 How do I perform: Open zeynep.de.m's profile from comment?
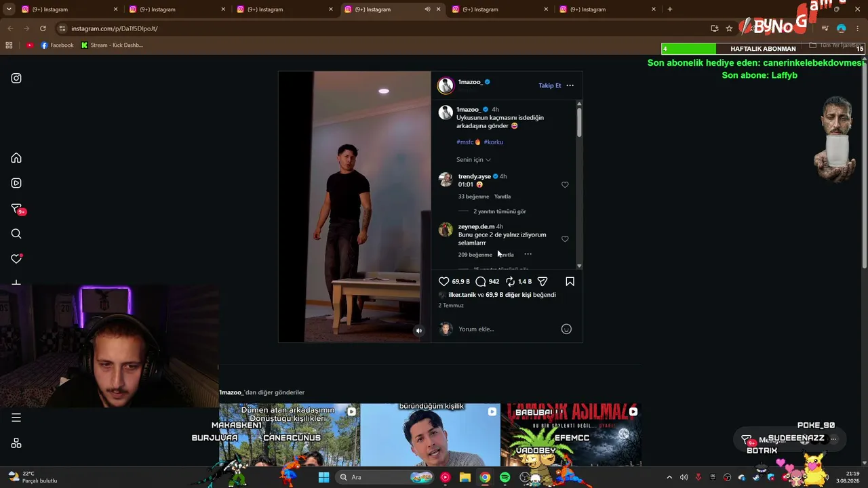tap(476, 226)
